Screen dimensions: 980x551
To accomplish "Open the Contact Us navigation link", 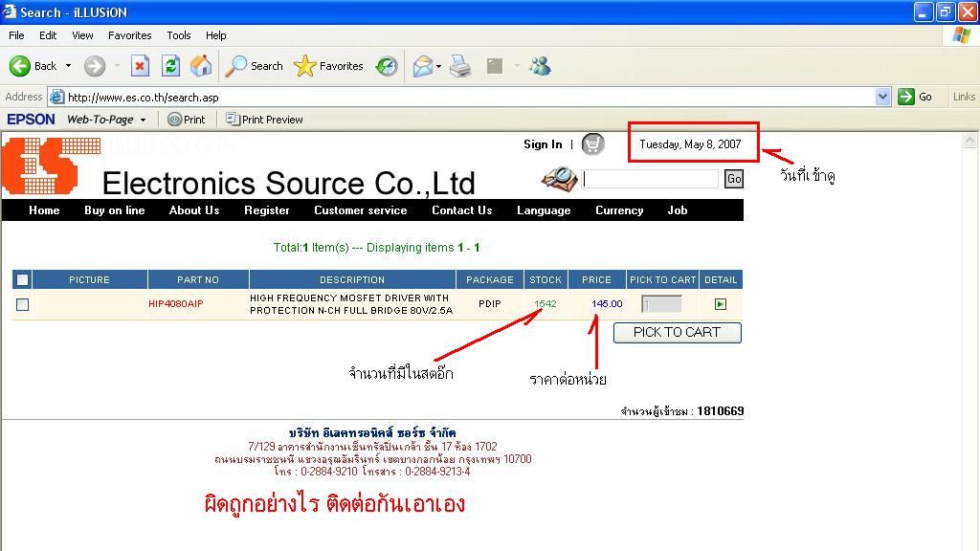I will [x=462, y=210].
